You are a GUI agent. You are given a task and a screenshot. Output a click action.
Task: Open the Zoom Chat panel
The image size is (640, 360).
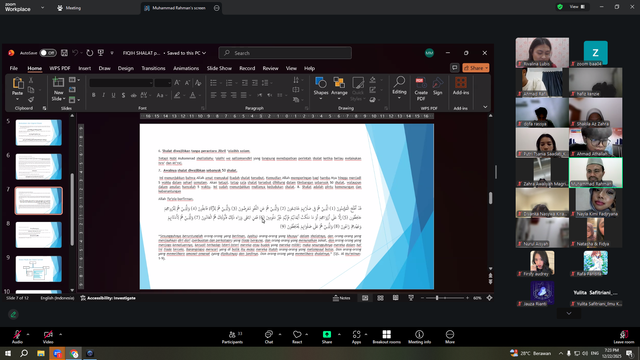click(269, 337)
